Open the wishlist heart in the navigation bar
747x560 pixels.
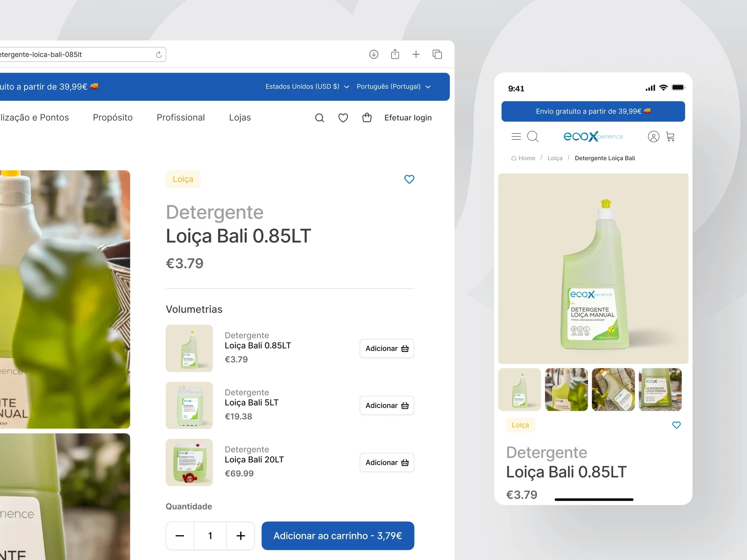343,118
